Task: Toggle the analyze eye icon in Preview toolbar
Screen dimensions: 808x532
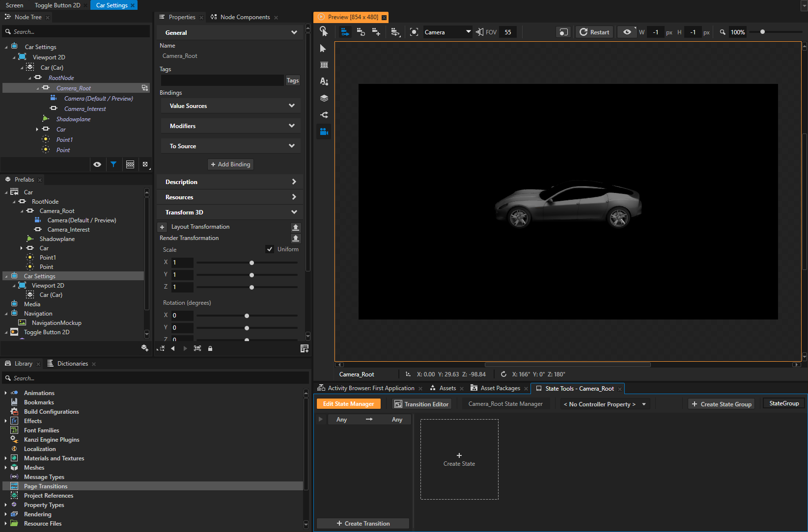Action: (x=626, y=31)
